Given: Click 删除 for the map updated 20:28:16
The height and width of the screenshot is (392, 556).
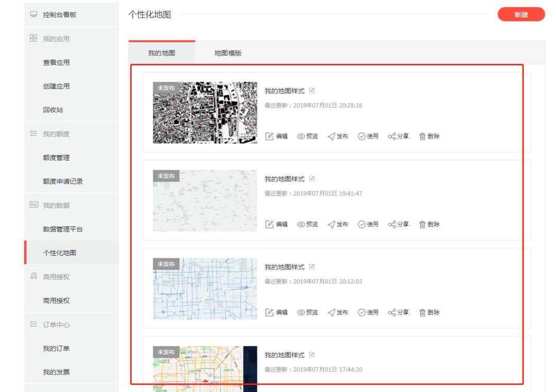Looking at the screenshot, I should pos(429,136).
